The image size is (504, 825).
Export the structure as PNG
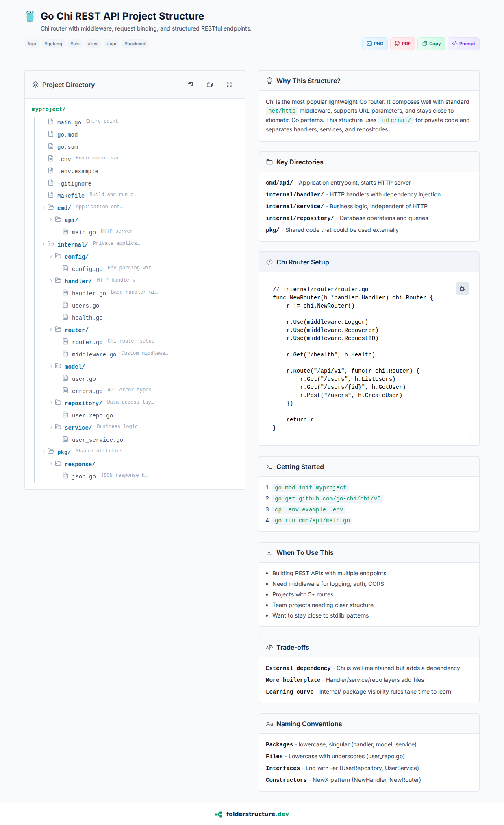click(x=375, y=44)
